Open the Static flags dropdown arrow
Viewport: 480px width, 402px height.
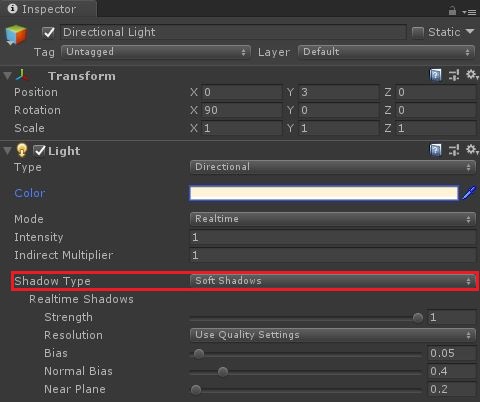[x=470, y=32]
